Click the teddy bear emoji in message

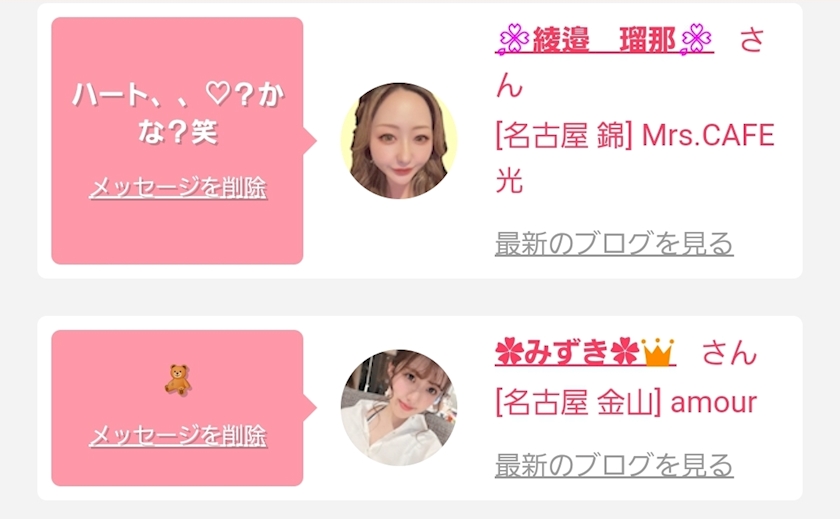(x=178, y=380)
